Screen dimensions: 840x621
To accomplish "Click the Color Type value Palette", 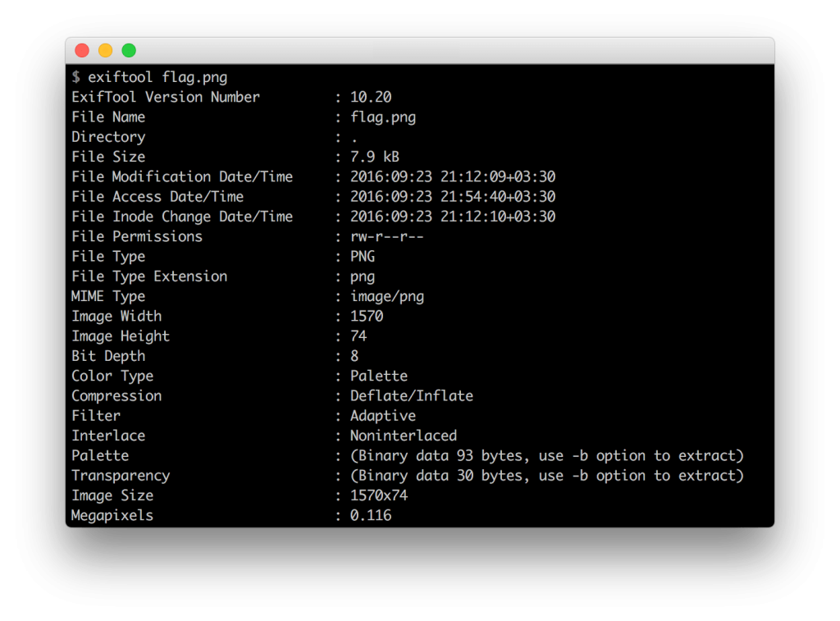I will click(x=379, y=376).
